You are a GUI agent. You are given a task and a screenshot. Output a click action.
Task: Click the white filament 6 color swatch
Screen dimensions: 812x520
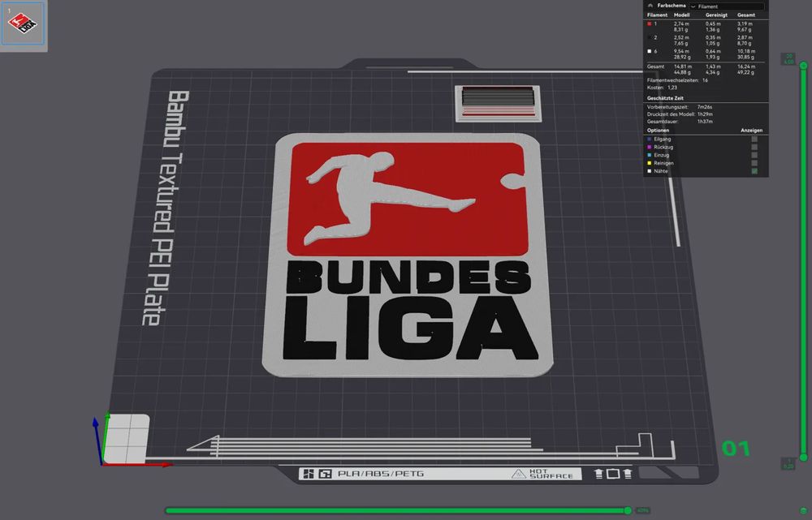pos(650,51)
